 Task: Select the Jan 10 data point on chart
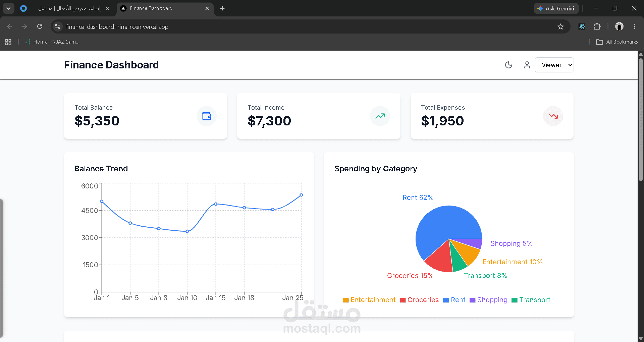click(187, 231)
